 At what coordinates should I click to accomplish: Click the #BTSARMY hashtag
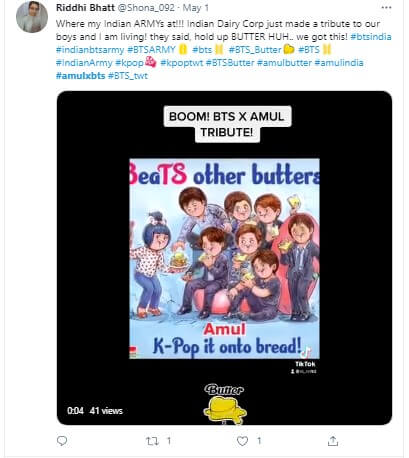pyautogui.click(x=151, y=50)
